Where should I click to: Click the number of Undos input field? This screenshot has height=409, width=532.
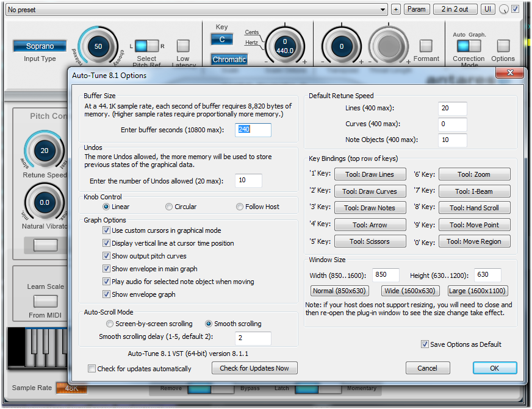tap(248, 180)
